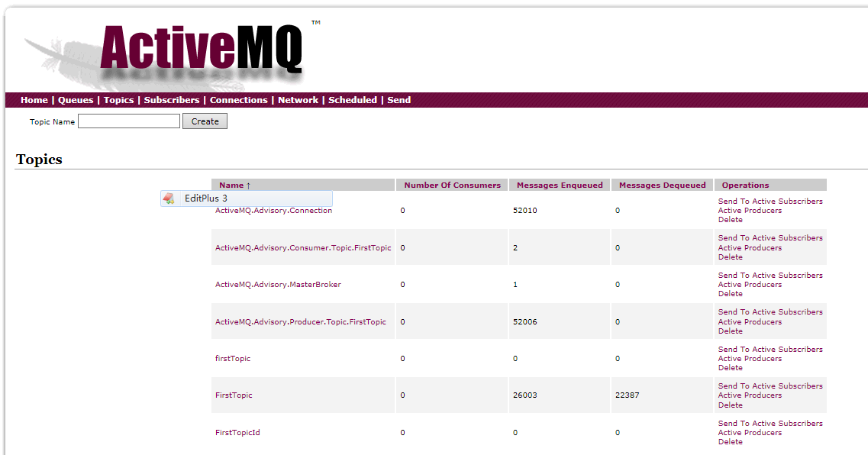Delete the FirstTopic with 26003 enqueued
This screenshot has height=455, width=868.
point(730,405)
